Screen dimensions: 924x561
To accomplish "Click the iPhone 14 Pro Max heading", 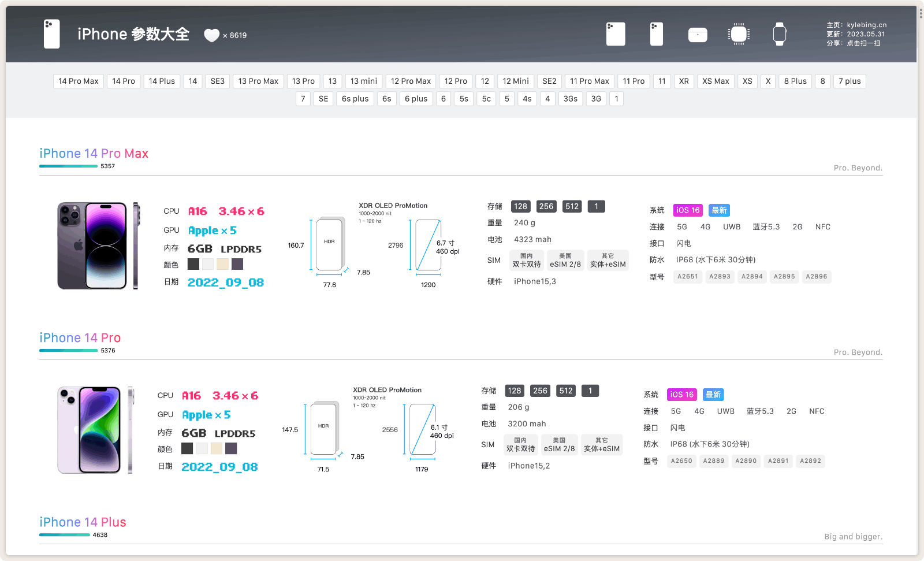I will pyautogui.click(x=94, y=153).
